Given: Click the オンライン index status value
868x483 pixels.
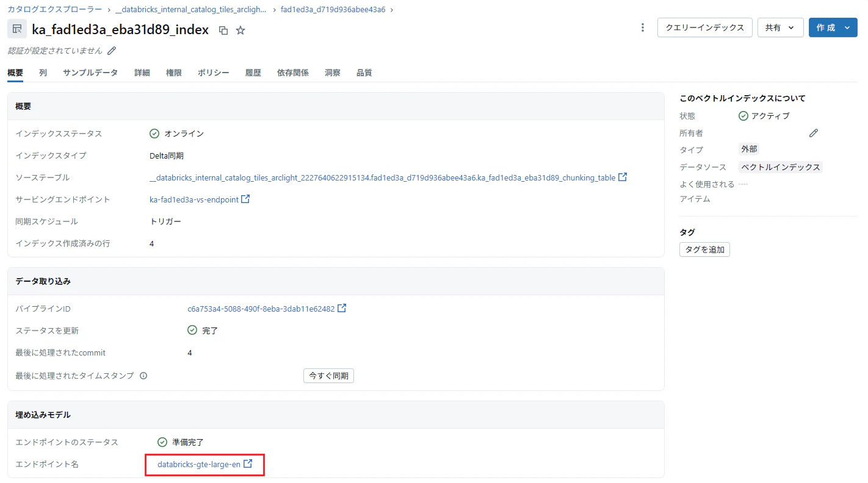Looking at the screenshot, I should [x=184, y=134].
